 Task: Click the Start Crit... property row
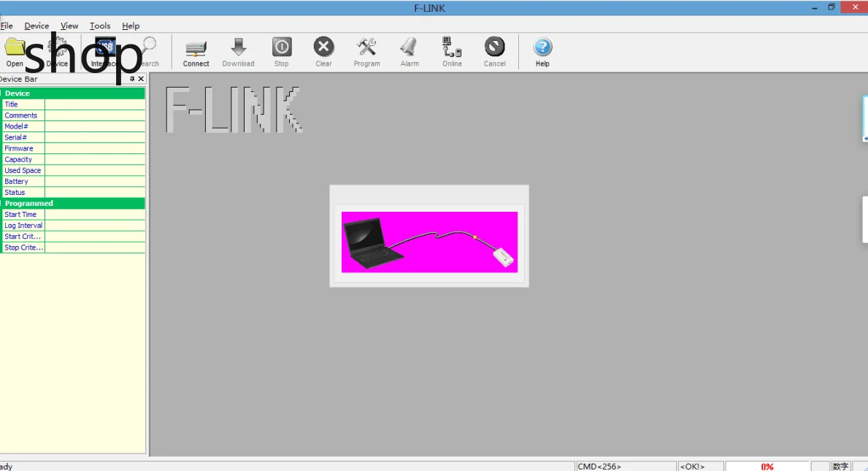(72, 237)
